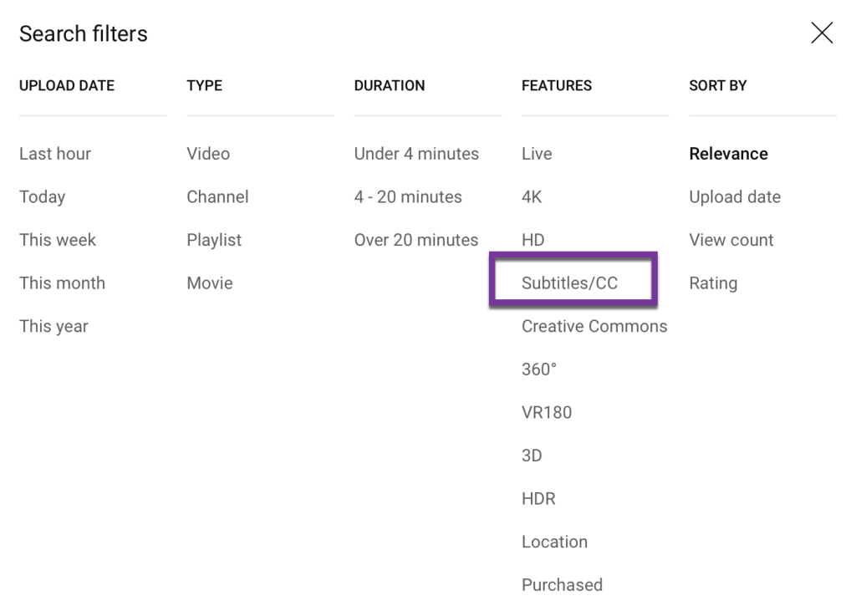This screenshot has width=856, height=616.
Task: Select the Today upload filter
Action: (42, 197)
